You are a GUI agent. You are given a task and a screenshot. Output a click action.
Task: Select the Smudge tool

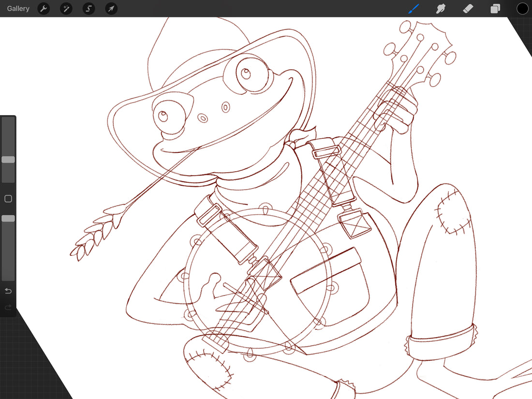pyautogui.click(x=441, y=9)
